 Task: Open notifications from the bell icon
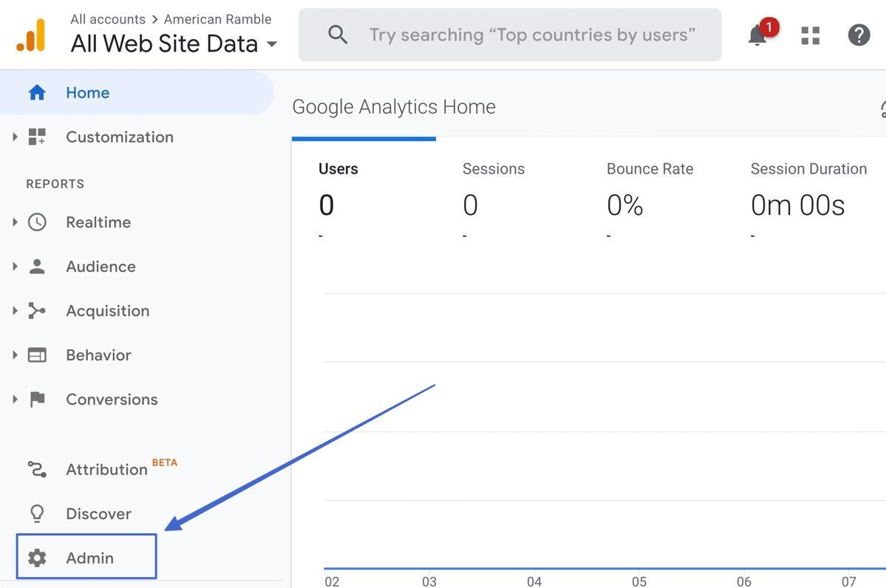756,35
